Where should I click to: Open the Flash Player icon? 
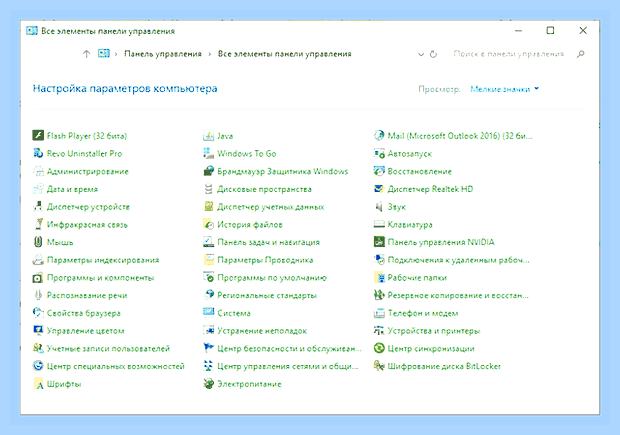coord(38,136)
